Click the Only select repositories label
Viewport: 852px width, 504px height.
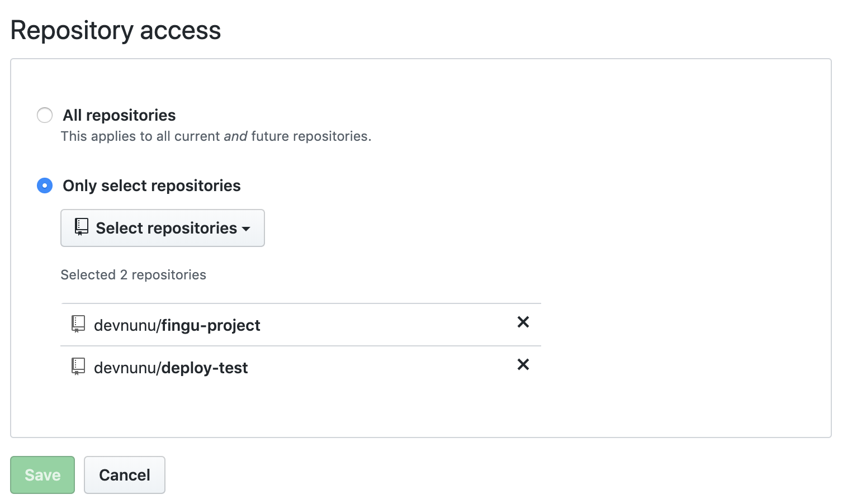[x=152, y=186]
